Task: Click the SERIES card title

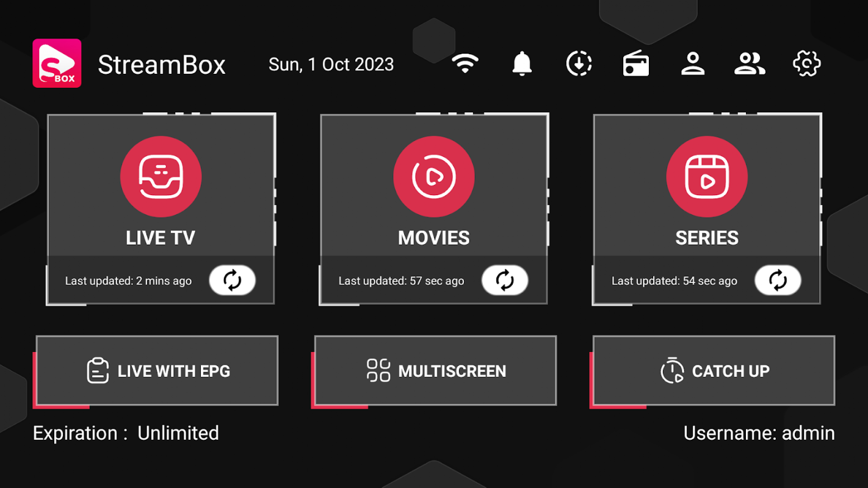Action: (707, 238)
